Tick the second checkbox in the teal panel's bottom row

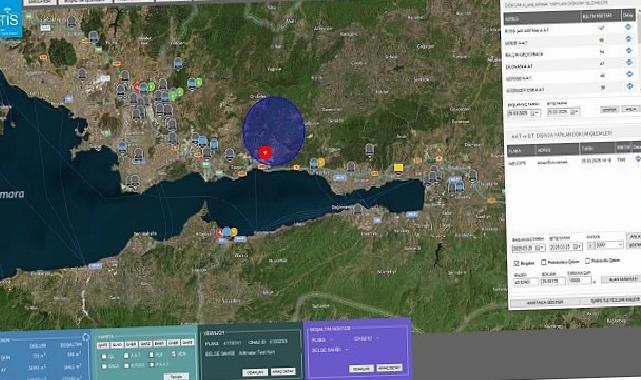pos(126,366)
